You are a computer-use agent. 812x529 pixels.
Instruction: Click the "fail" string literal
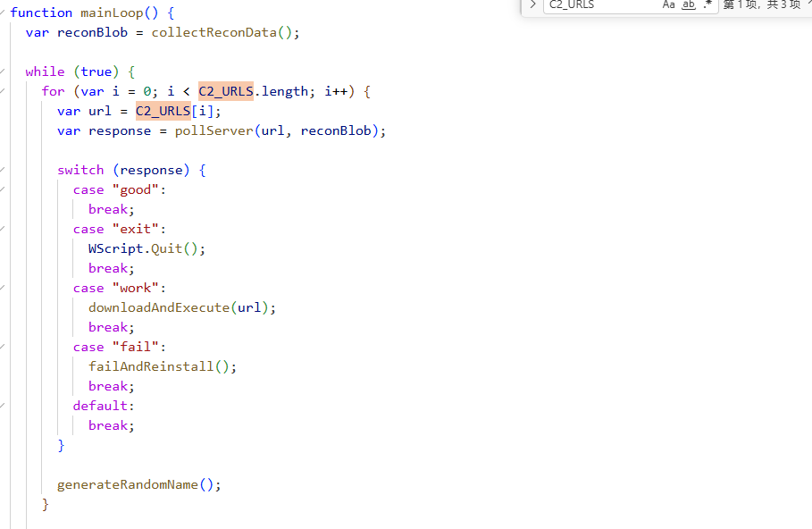pyautogui.click(x=135, y=348)
